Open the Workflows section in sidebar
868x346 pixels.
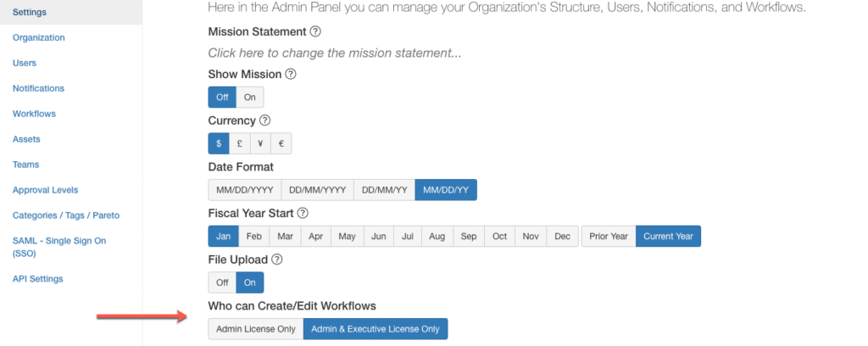34,114
